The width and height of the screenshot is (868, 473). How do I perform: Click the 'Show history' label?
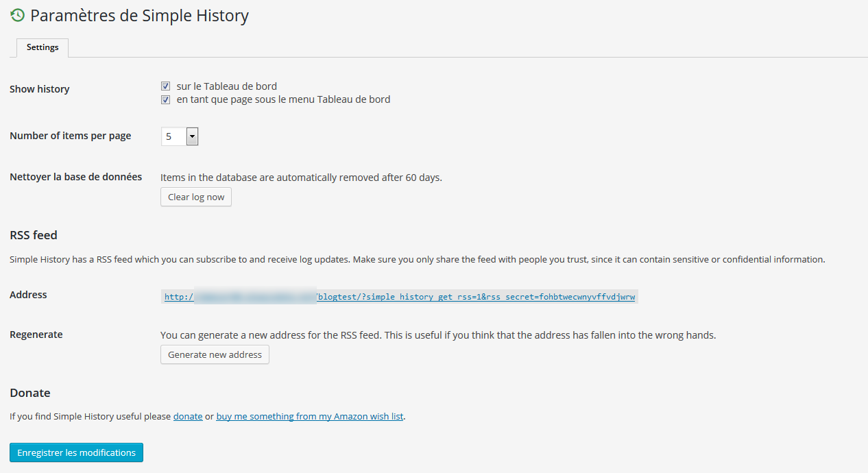pyautogui.click(x=40, y=89)
